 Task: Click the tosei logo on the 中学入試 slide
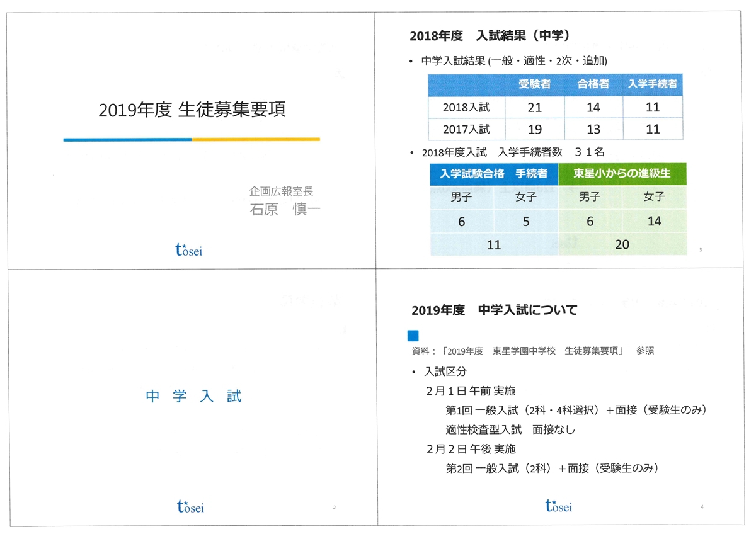(x=190, y=506)
